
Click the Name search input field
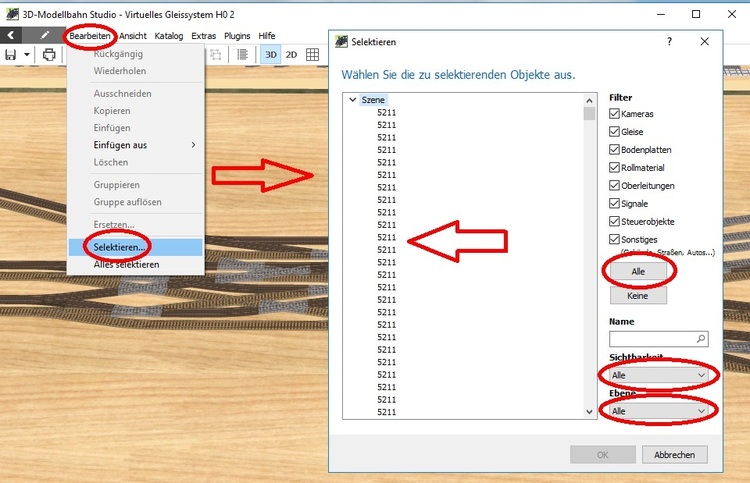coord(659,339)
